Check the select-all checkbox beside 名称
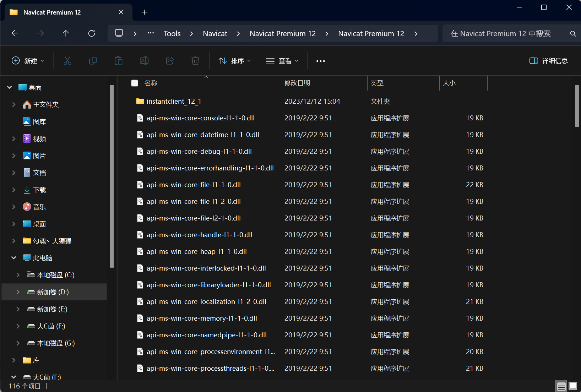Screen dimensions: 581x392 (x=135, y=83)
